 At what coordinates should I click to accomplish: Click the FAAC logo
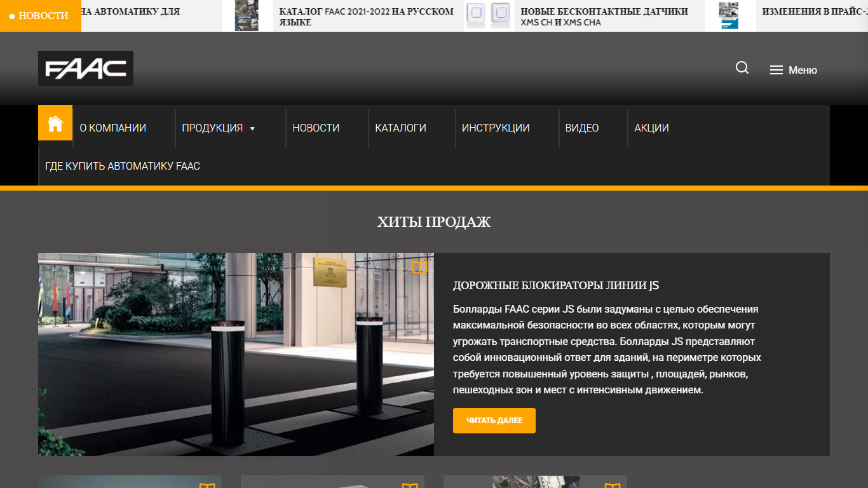click(x=86, y=68)
